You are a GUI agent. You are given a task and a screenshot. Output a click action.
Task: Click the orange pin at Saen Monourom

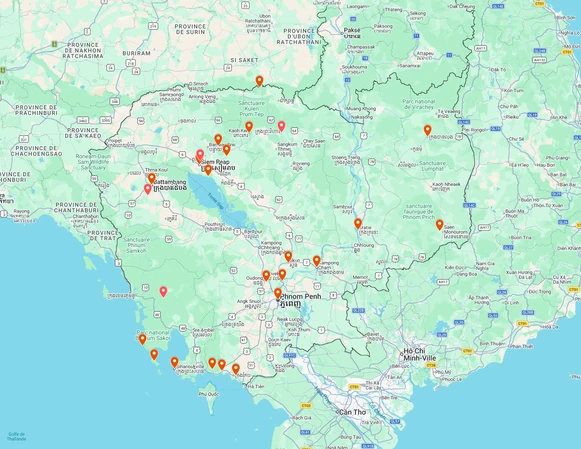click(439, 224)
